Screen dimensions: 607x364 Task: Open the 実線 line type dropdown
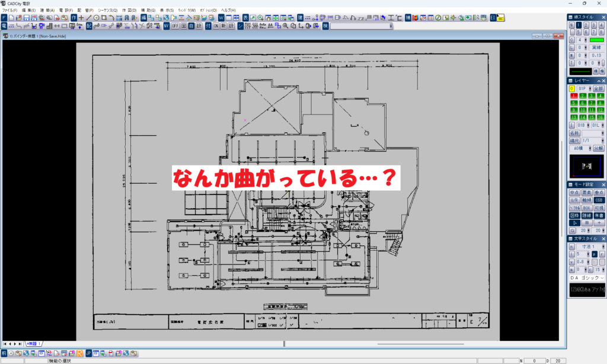[x=596, y=47]
